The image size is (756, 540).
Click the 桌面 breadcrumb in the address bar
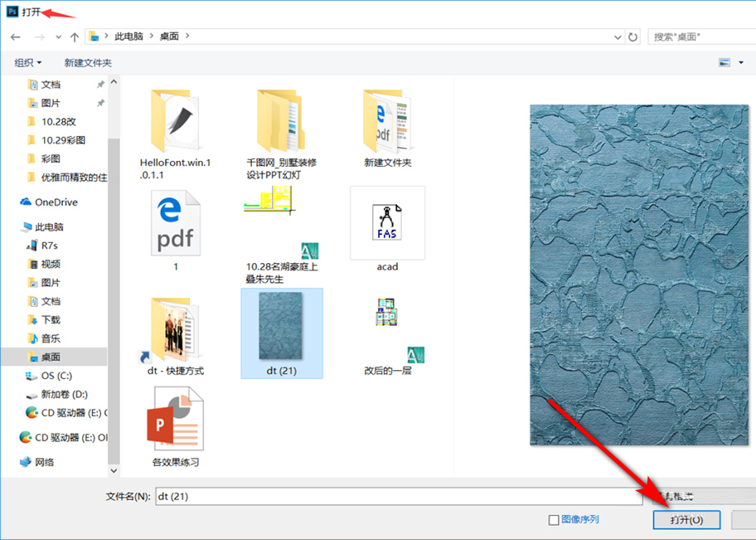(x=169, y=36)
